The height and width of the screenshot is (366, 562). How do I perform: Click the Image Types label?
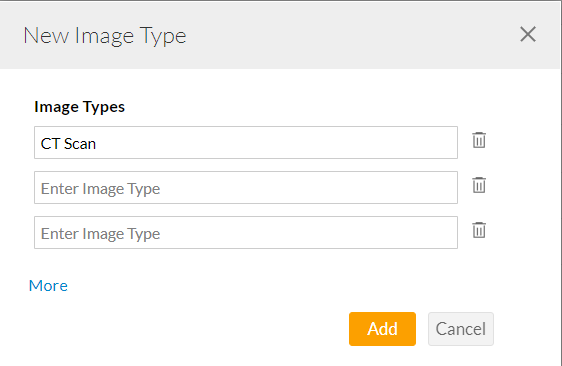(x=80, y=107)
